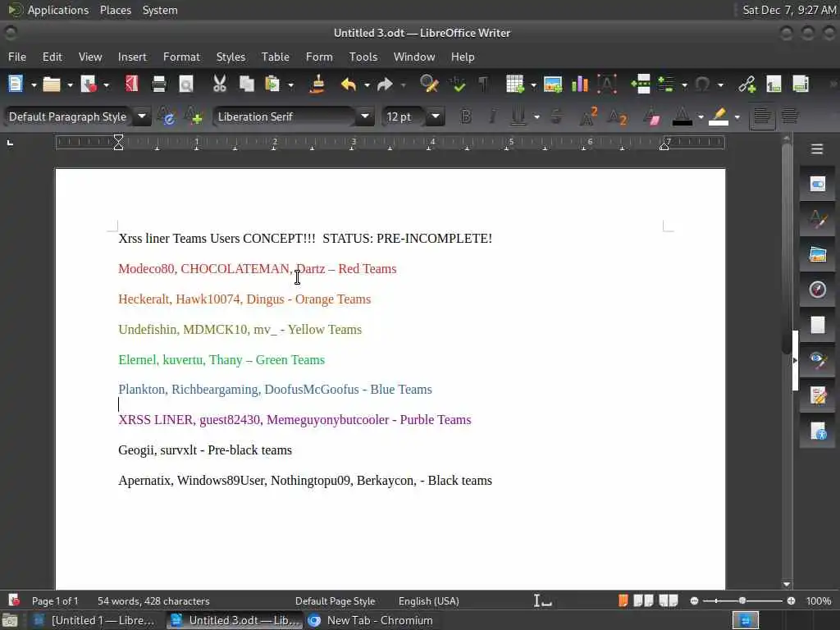Click the Save document icon
This screenshot has width=840, height=630.
(88, 84)
